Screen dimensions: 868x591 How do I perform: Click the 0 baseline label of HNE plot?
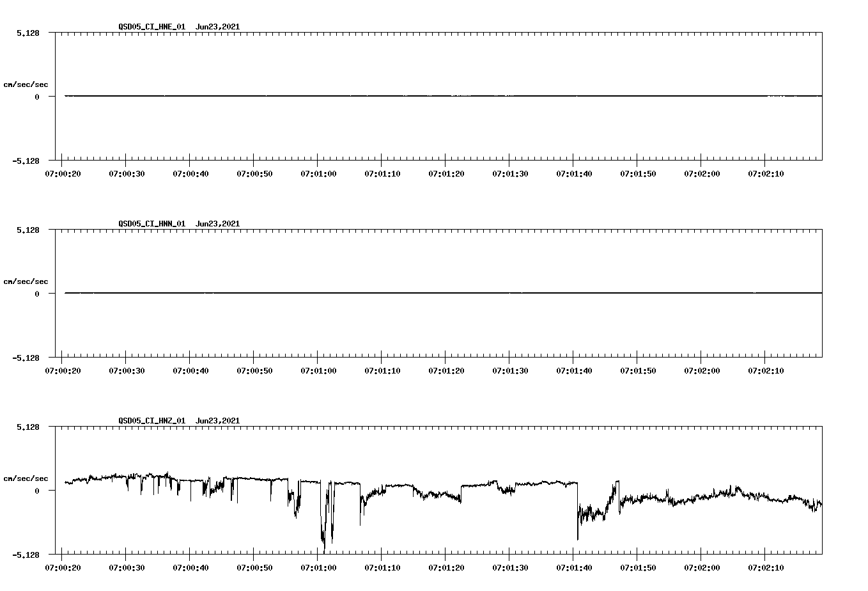pos(37,97)
